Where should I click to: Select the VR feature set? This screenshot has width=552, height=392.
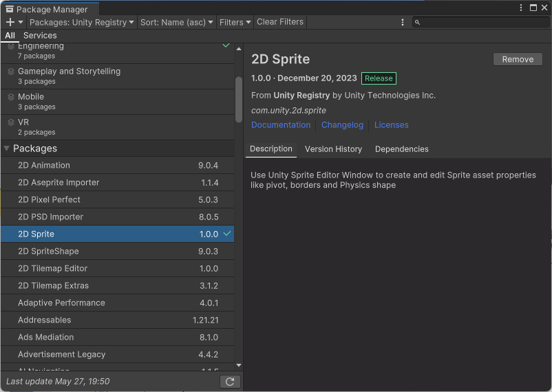(x=118, y=127)
